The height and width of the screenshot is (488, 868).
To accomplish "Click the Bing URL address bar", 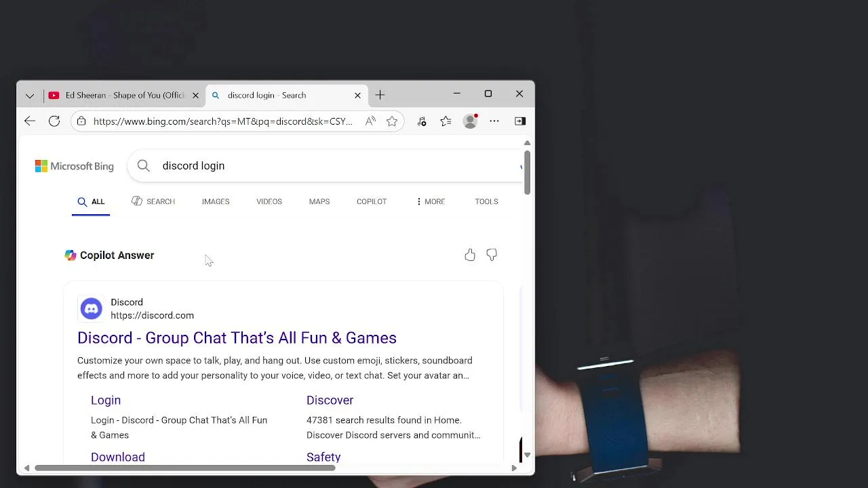I will coord(223,121).
